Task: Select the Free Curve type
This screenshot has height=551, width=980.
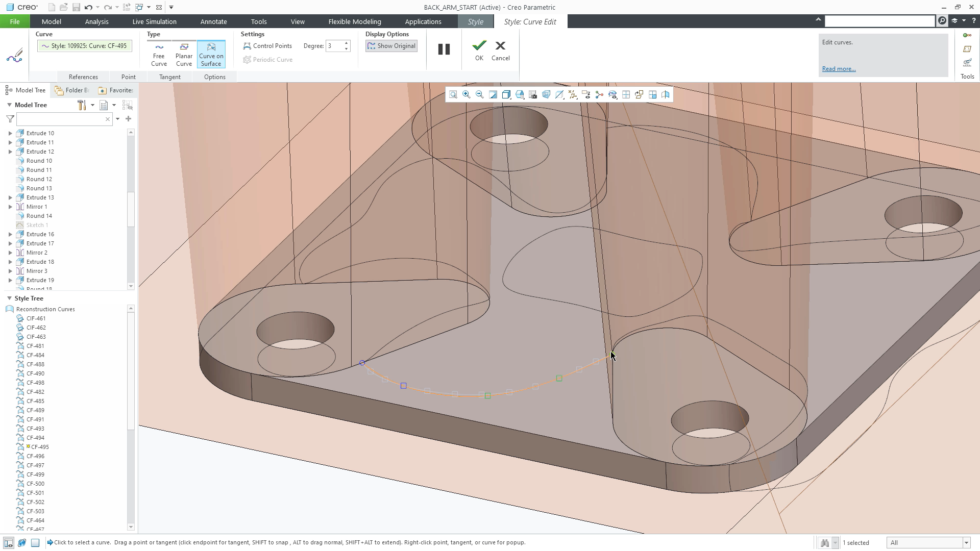Action: tap(159, 54)
